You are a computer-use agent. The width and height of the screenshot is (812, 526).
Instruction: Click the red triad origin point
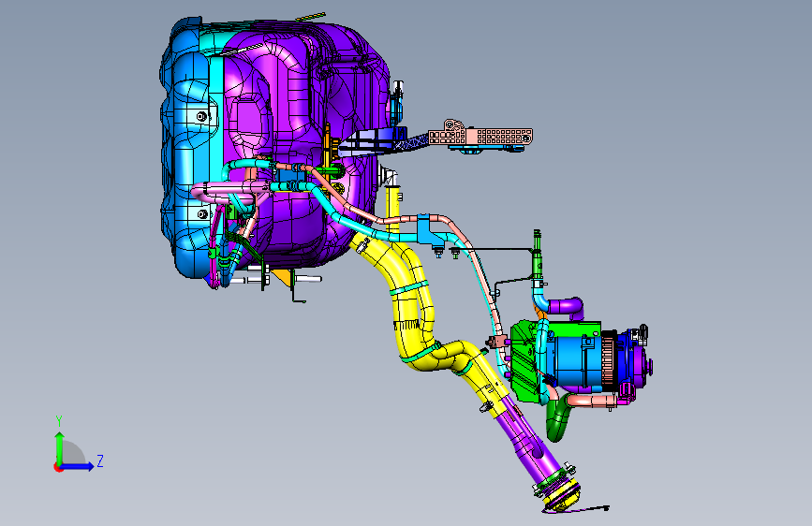[58, 467]
